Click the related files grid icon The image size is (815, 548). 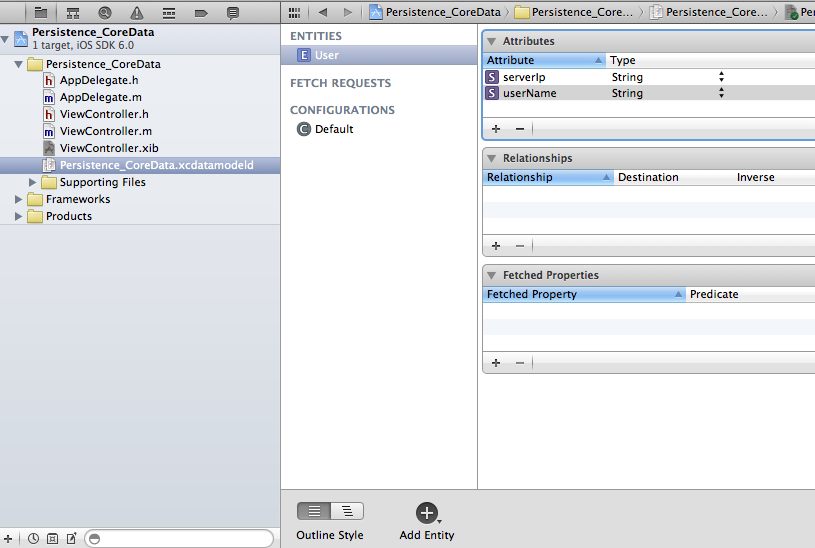[294, 12]
